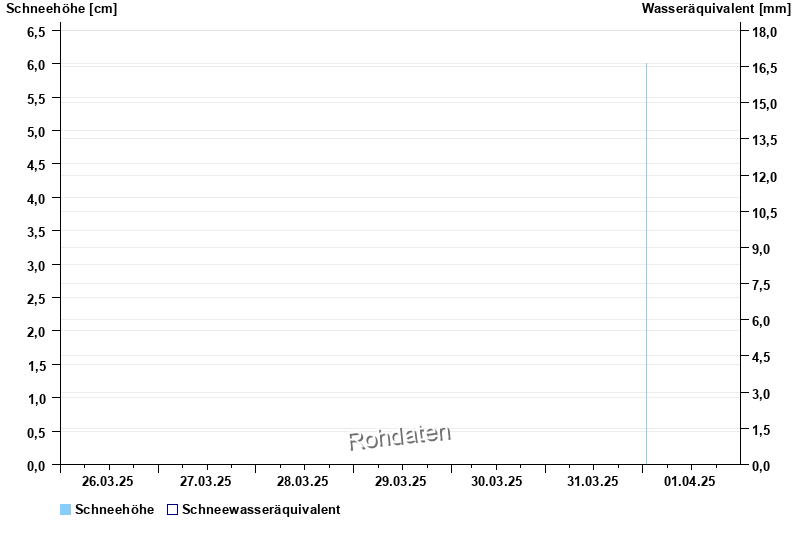
Task: Click the 3,0 tick on the Schneehöhe axis
Action: pos(35,265)
